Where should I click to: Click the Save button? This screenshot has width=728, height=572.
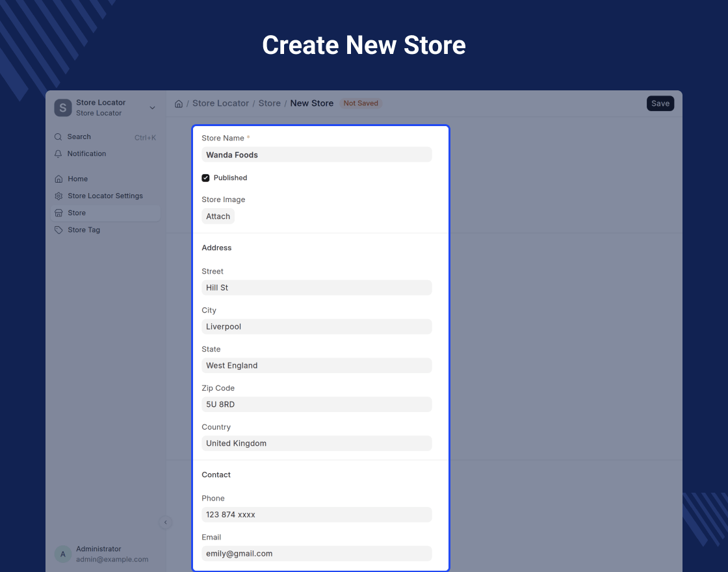pyautogui.click(x=660, y=103)
